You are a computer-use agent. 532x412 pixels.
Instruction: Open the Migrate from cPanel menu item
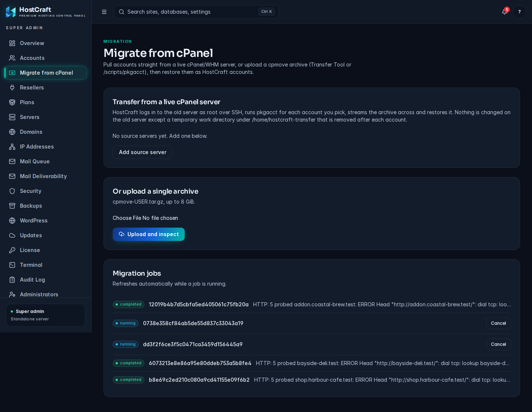[46, 73]
